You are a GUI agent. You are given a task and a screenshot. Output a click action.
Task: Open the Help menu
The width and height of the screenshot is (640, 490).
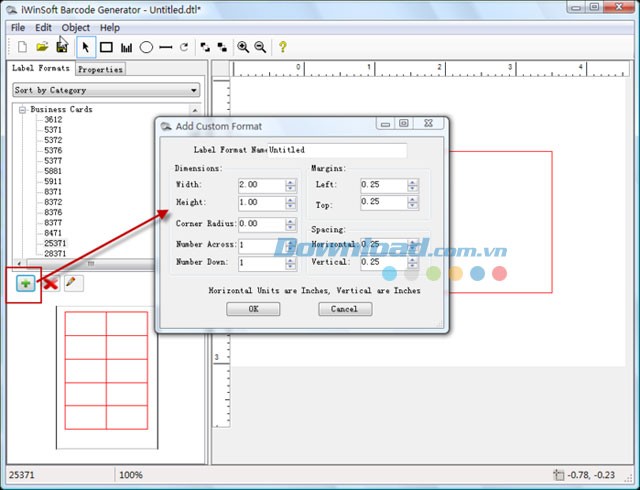[110, 28]
